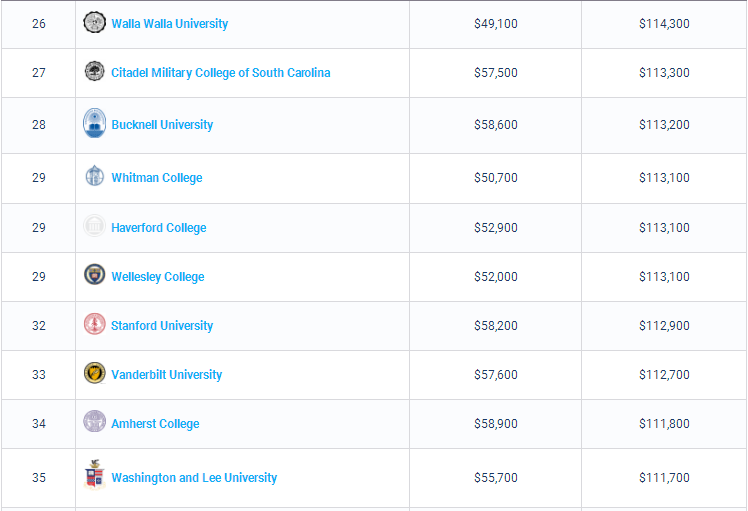Click the Vanderbilt University logo icon
This screenshot has height=511, width=748.
pyautogui.click(x=94, y=373)
